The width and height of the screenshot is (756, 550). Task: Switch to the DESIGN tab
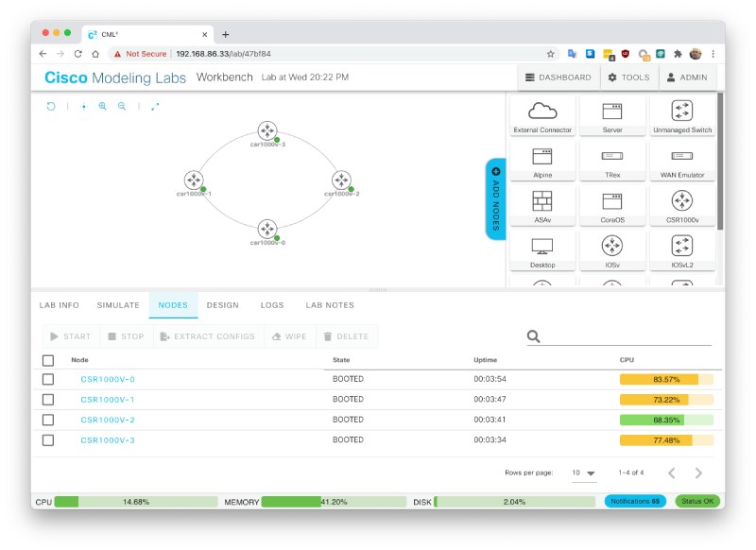(223, 305)
